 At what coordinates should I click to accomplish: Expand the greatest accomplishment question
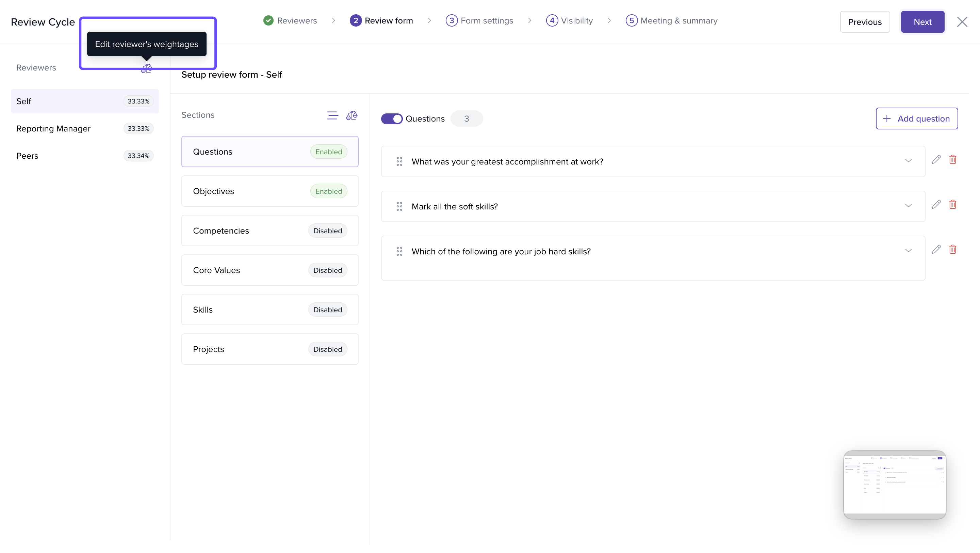coord(908,161)
